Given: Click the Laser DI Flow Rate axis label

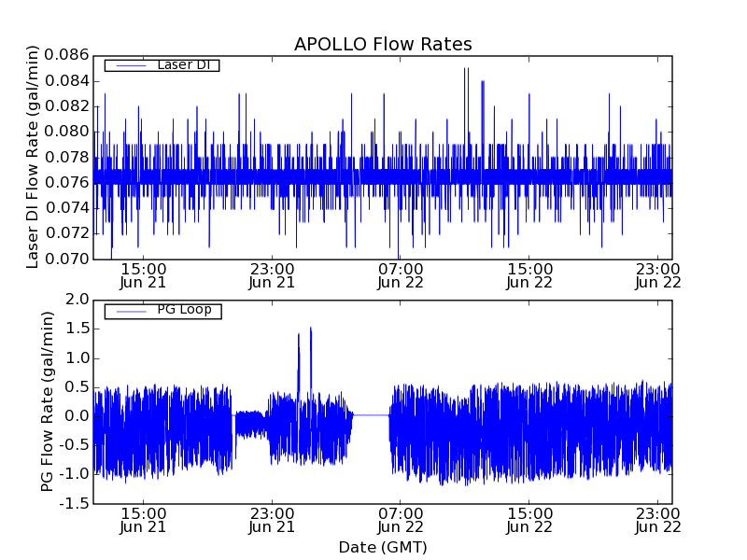Looking at the screenshot, I should click(x=32, y=157).
